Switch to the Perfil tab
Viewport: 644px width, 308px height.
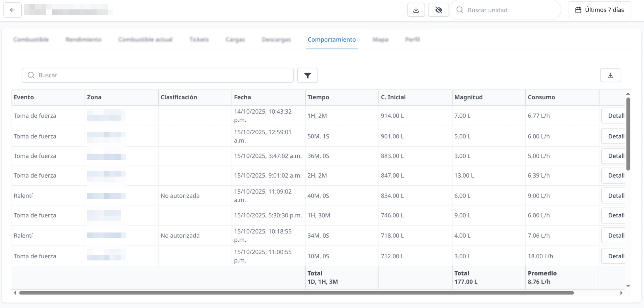point(412,40)
